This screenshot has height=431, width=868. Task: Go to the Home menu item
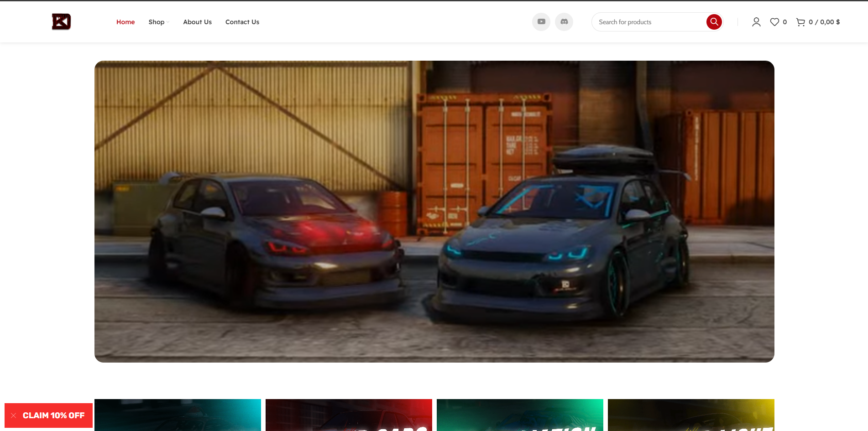[125, 22]
